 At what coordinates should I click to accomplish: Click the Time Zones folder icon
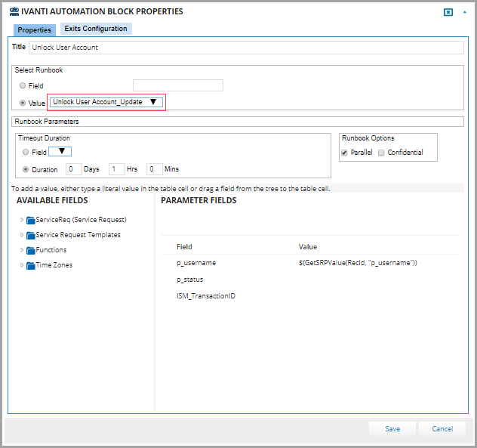(31, 265)
